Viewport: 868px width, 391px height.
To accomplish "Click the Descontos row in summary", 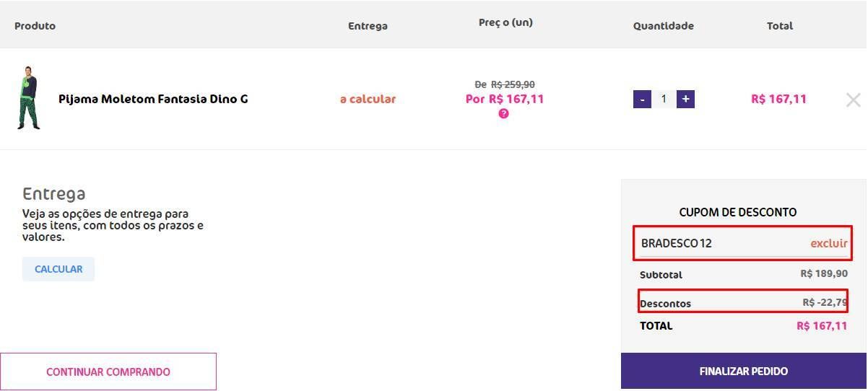I will coord(743,302).
